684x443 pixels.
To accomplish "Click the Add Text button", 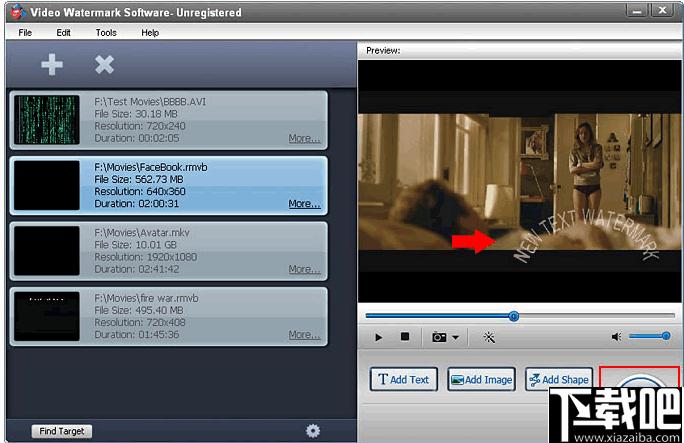I will (x=404, y=380).
